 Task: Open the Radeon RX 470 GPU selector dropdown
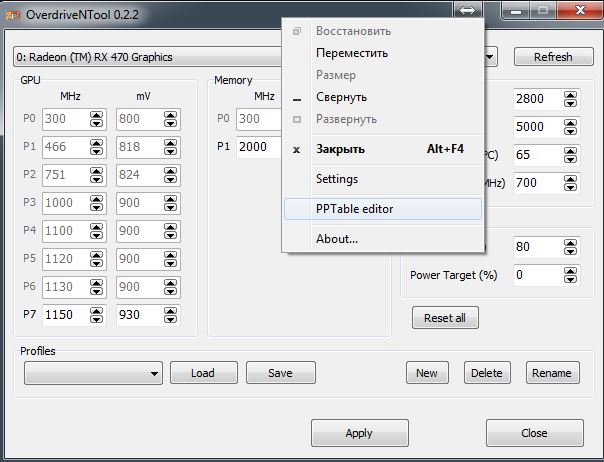pos(490,57)
